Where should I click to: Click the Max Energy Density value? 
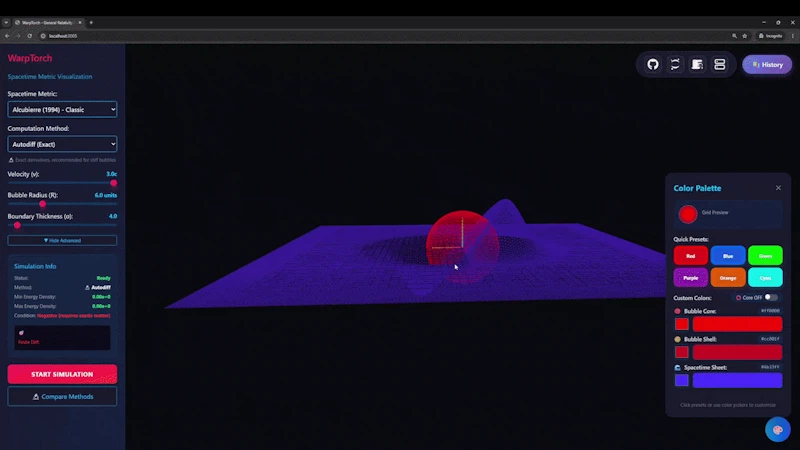click(101, 306)
